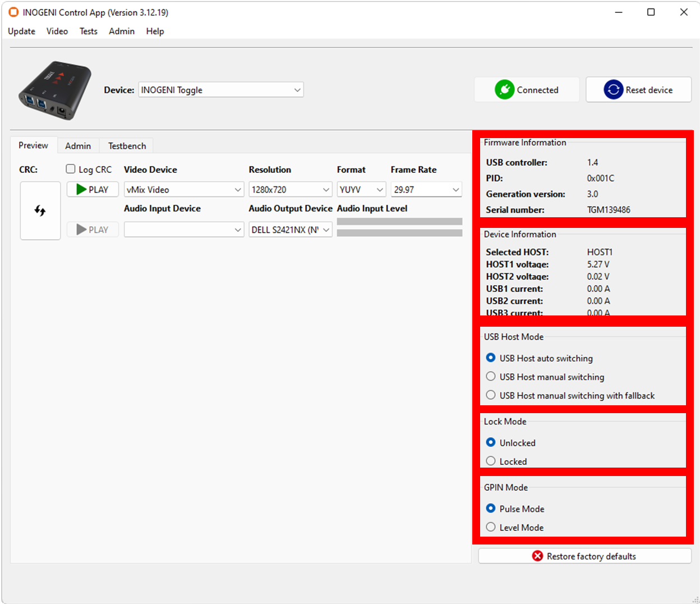Enable the Log CRC checkbox

[x=71, y=169]
